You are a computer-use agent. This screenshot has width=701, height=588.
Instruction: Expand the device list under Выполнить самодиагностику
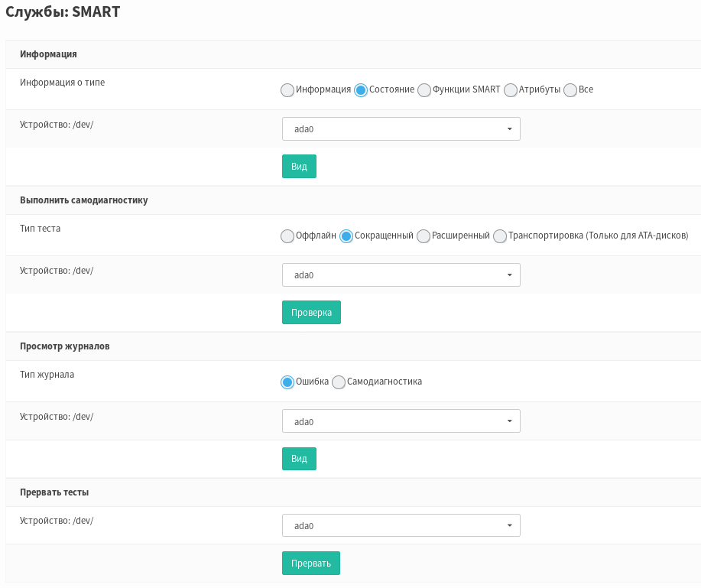pyautogui.click(x=401, y=275)
